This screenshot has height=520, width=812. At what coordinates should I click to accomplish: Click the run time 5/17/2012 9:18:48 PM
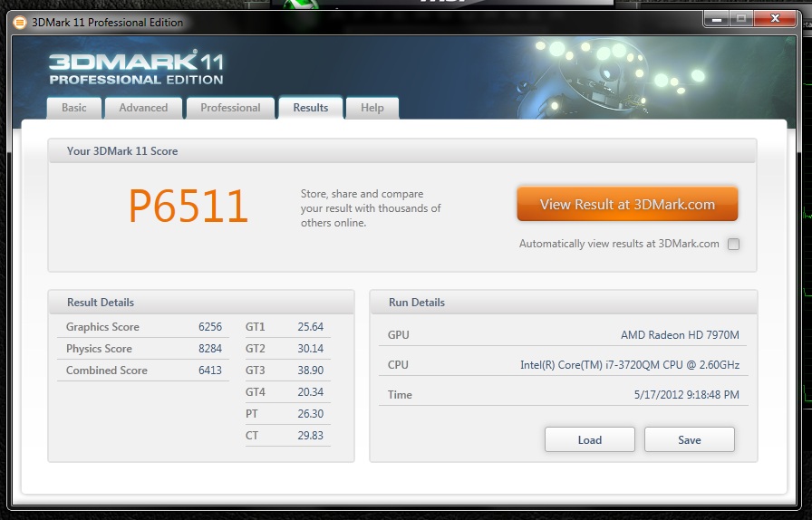(x=687, y=395)
